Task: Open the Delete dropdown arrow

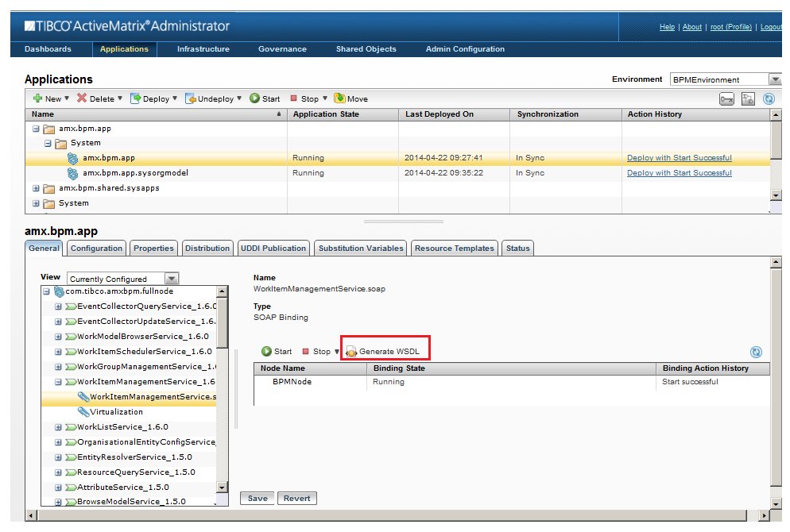Action: pos(120,98)
